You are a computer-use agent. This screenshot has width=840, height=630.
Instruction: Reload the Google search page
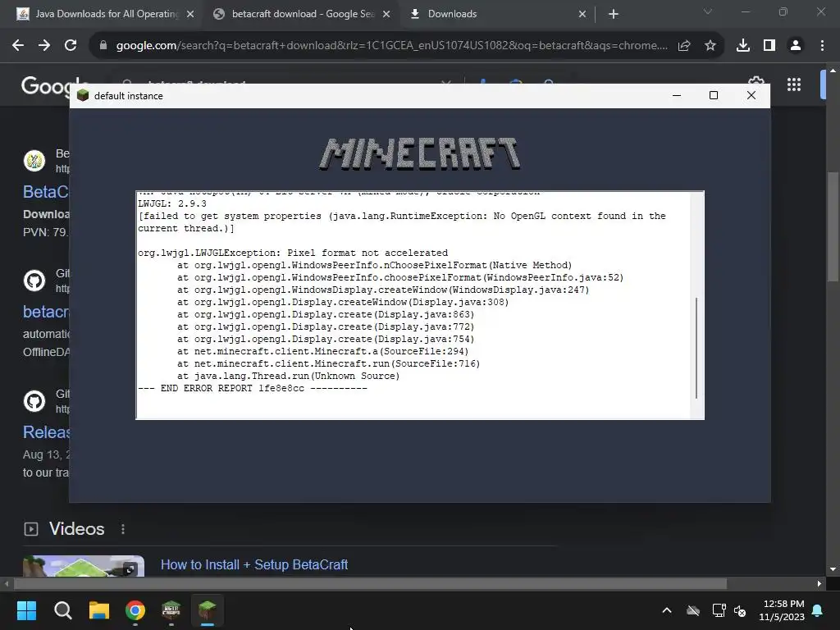tap(71, 46)
